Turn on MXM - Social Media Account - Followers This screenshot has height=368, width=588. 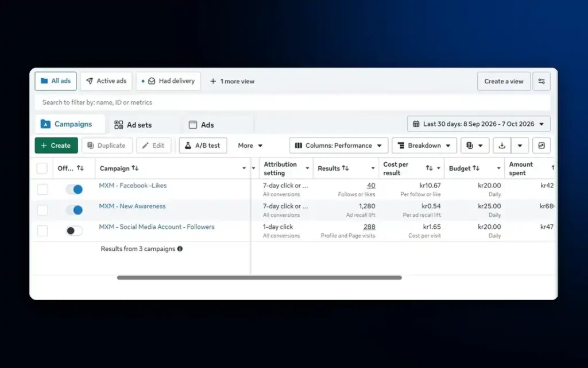click(x=74, y=231)
